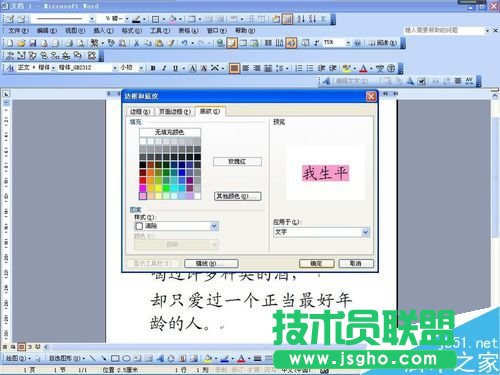This screenshot has width=500, height=375.
Task: Close the Borders and Shading dialog
Action: pyautogui.click(x=371, y=96)
